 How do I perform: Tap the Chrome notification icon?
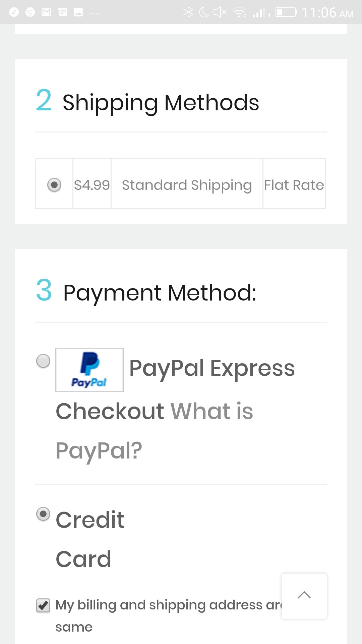coord(30,12)
